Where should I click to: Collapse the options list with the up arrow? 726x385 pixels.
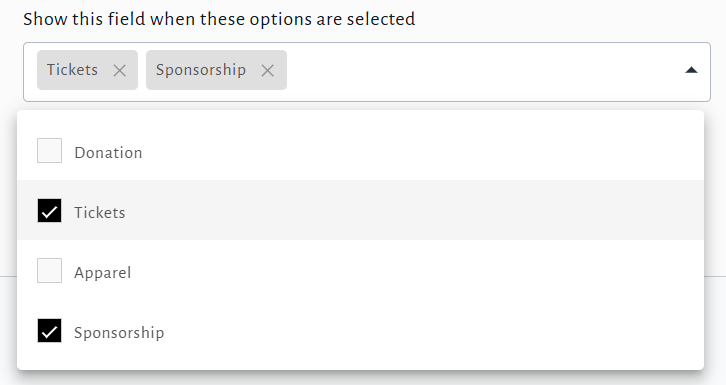pyautogui.click(x=691, y=70)
